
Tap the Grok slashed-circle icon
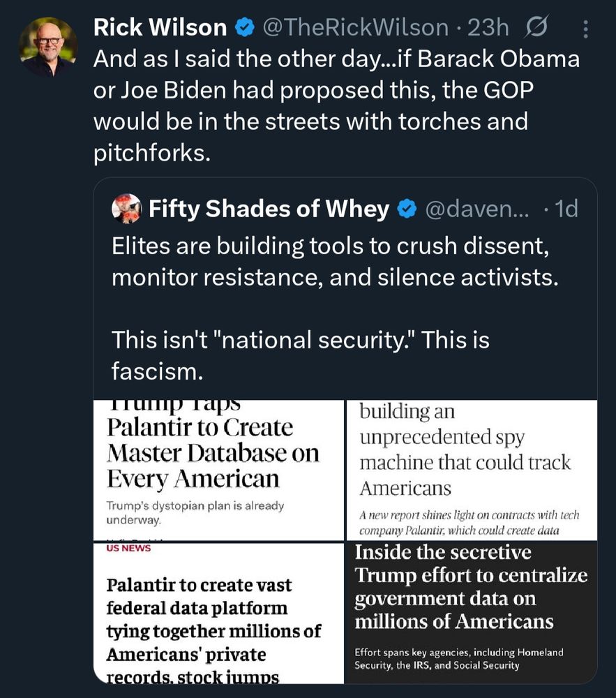coord(536,28)
